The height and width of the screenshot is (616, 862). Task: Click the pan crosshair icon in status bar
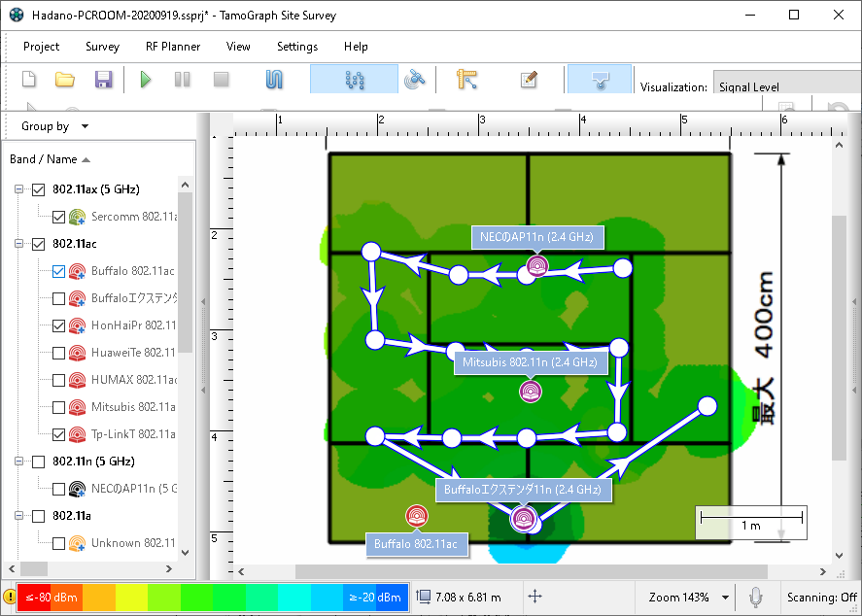(x=534, y=597)
